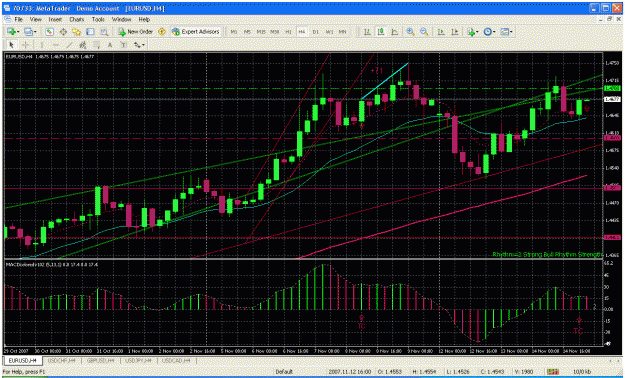Open the File menu
Screen dimensions: 625x378
pyautogui.click(x=18, y=19)
